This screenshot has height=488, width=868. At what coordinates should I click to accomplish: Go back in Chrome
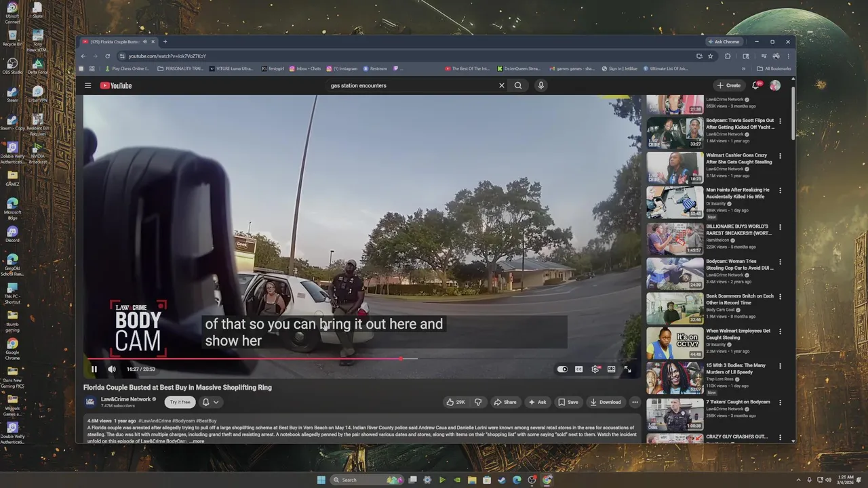(83, 56)
